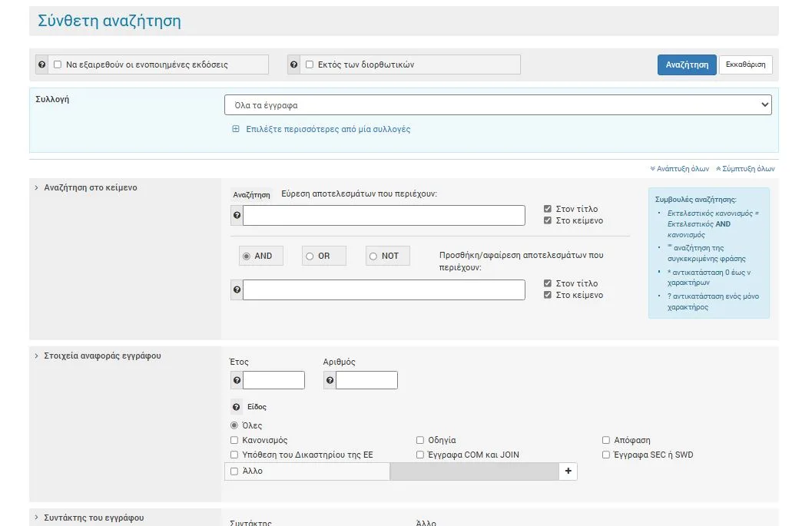This screenshot has width=812, height=526.
Task: Focus the first search text input field
Action: coord(384,215)
